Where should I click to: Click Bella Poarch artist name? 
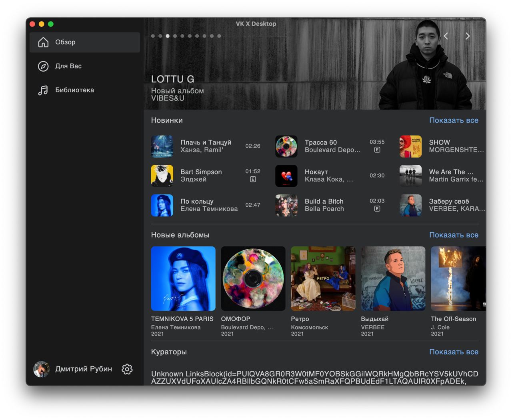tap(324, 209)
